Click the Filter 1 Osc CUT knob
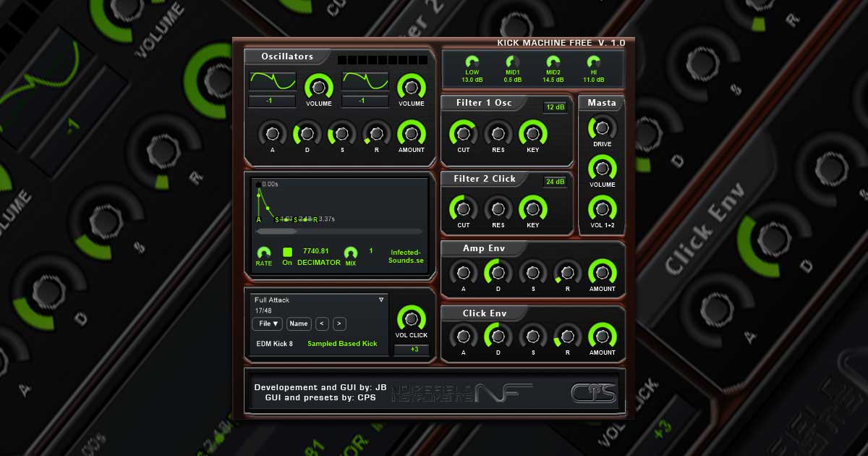The image size is (868, 456). 463,133
